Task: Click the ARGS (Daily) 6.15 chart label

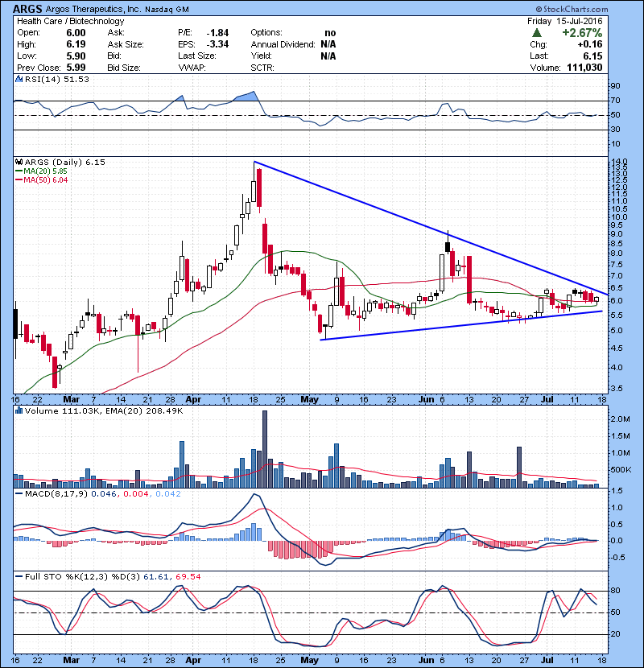Action: pos(64,163)
